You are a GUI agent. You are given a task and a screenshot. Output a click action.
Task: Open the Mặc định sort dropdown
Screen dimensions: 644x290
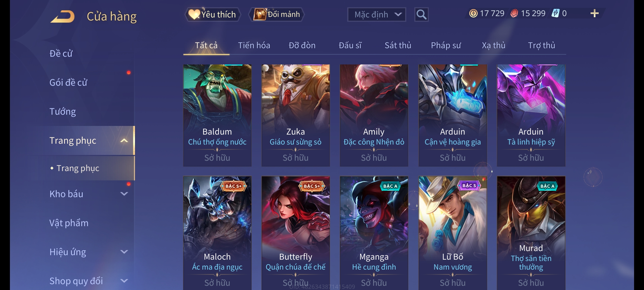pos(376,15)
